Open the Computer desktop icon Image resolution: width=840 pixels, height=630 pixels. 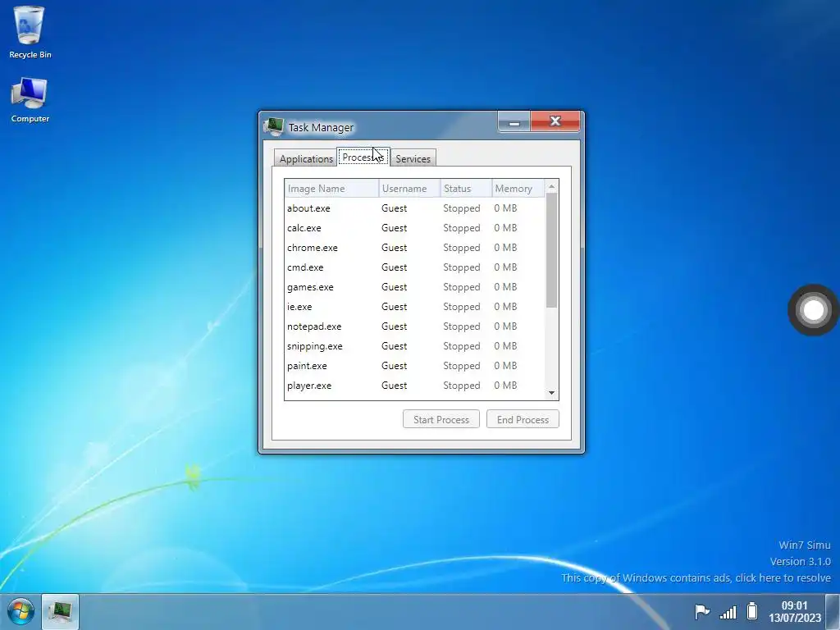point(30,100)
